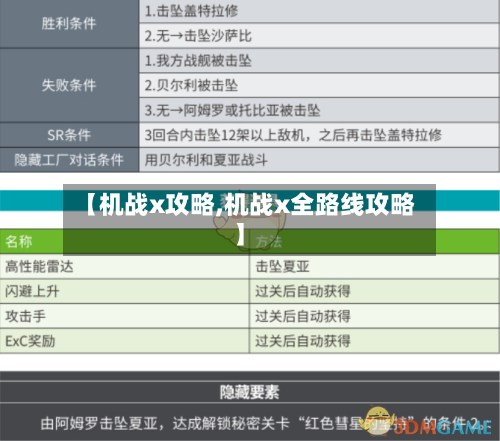
Task: Select the row 2.贝尔利被击坠
Action: pyautogui.click(x=319, y=85)
